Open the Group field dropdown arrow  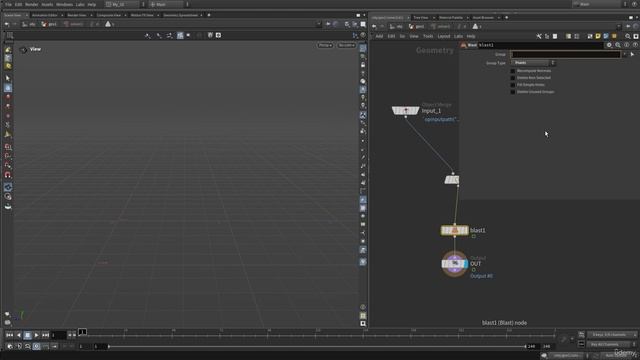coord(624,54)
